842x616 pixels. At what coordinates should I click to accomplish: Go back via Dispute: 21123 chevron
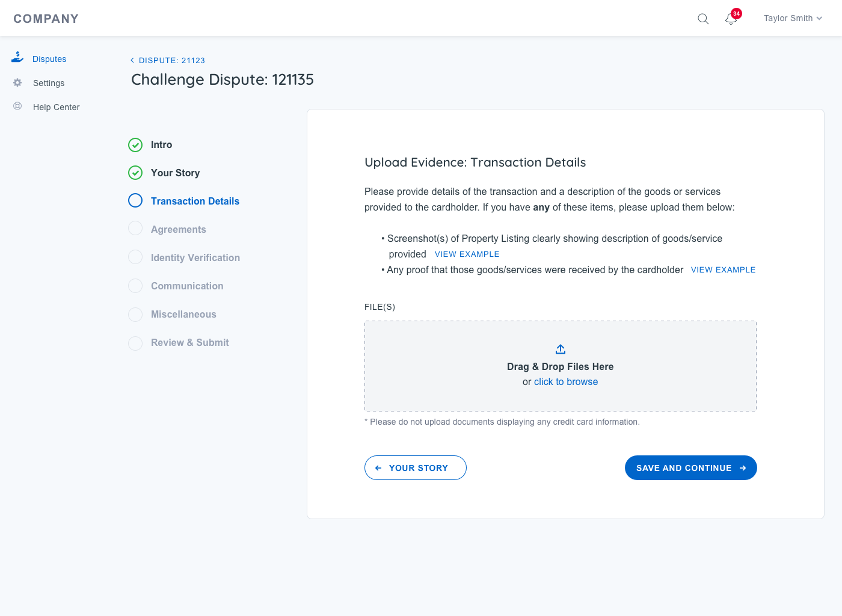pyautogui.click(x=132, y=60)
